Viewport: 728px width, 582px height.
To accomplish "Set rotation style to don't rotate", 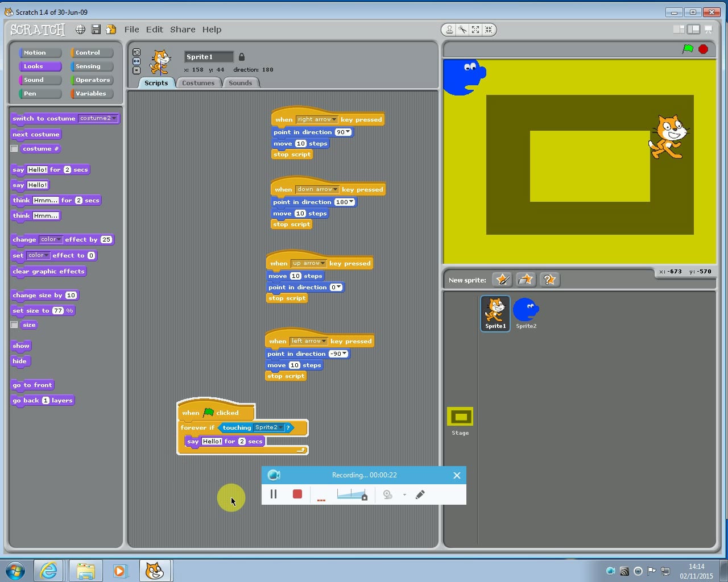I will pyautogui.click(x=136, y=70).
